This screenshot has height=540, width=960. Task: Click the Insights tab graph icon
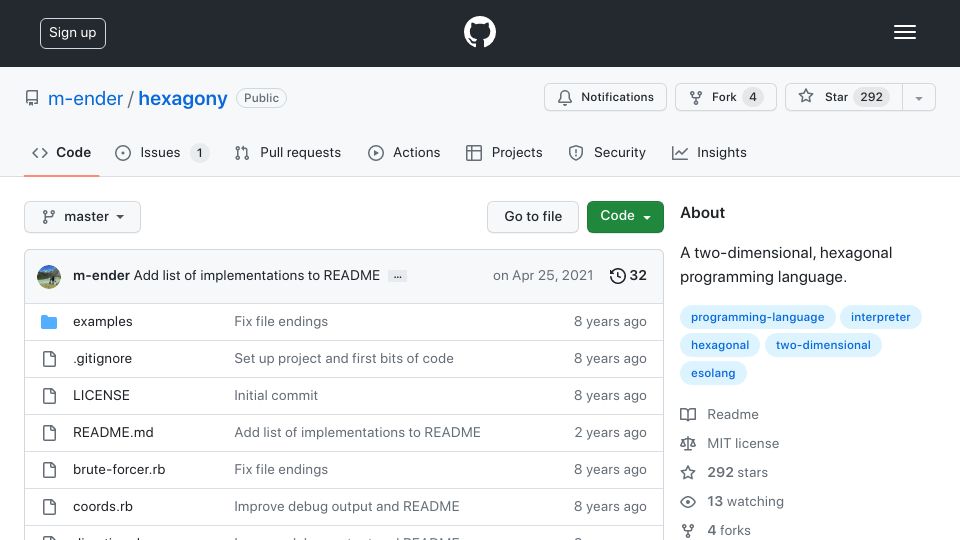[x=680, y=152]
